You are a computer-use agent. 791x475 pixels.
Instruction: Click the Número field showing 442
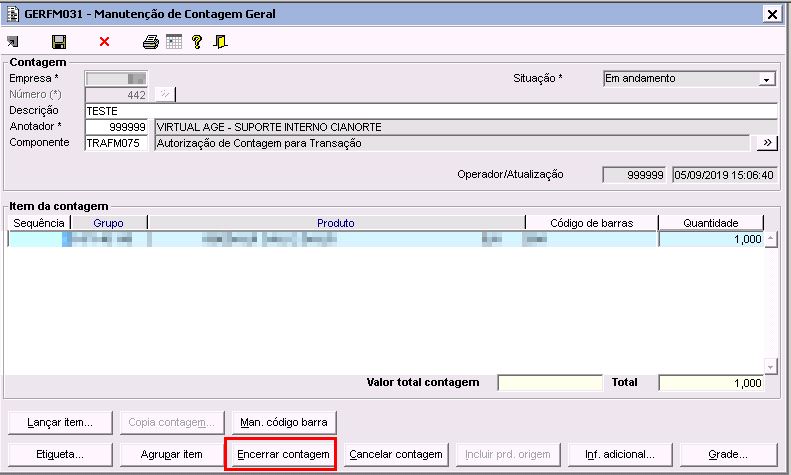point(117,95)
